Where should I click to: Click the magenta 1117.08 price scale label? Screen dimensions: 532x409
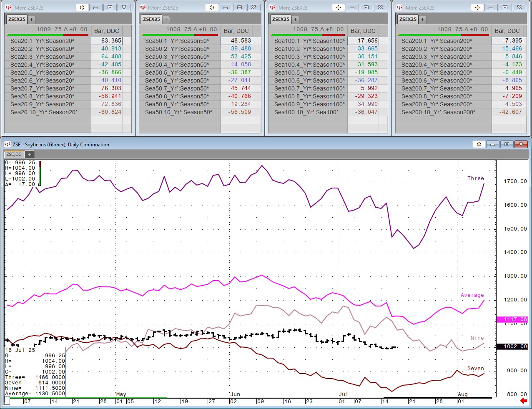click(x=513, y=319)
